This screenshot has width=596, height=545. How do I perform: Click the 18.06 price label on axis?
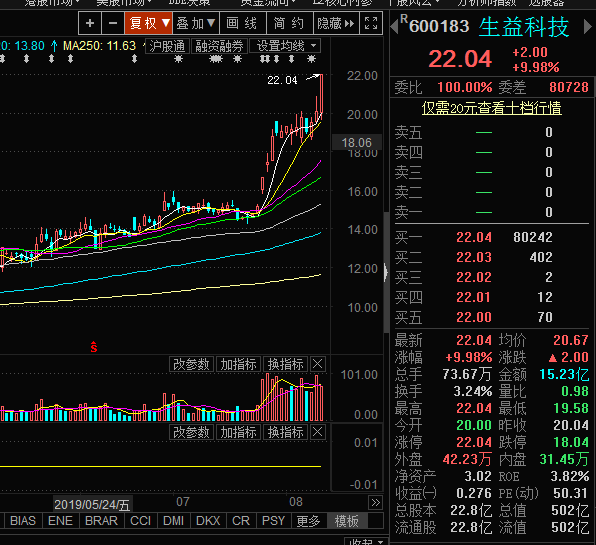(356, 143)
